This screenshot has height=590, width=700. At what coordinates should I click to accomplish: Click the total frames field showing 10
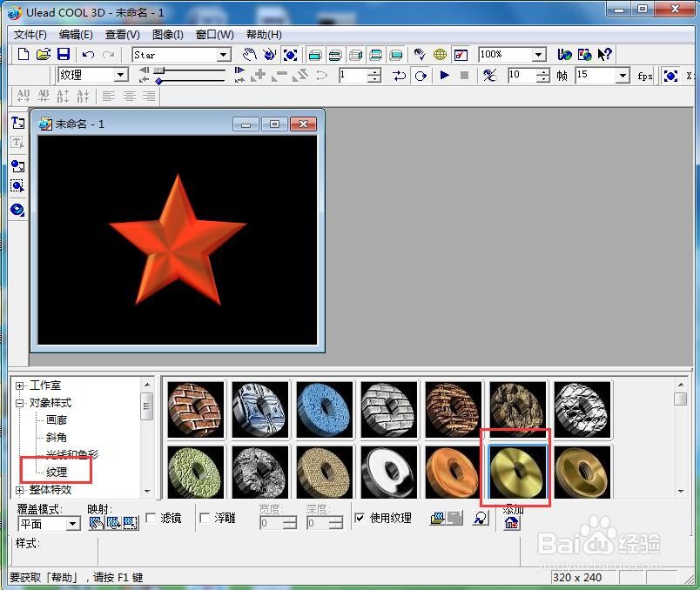pos(522,75)
